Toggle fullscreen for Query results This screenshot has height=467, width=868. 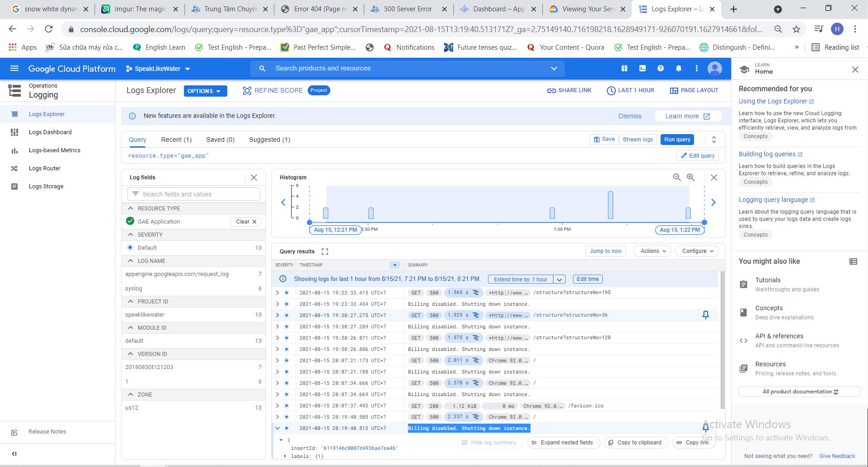pyautogui.click(x=325, y=252)
